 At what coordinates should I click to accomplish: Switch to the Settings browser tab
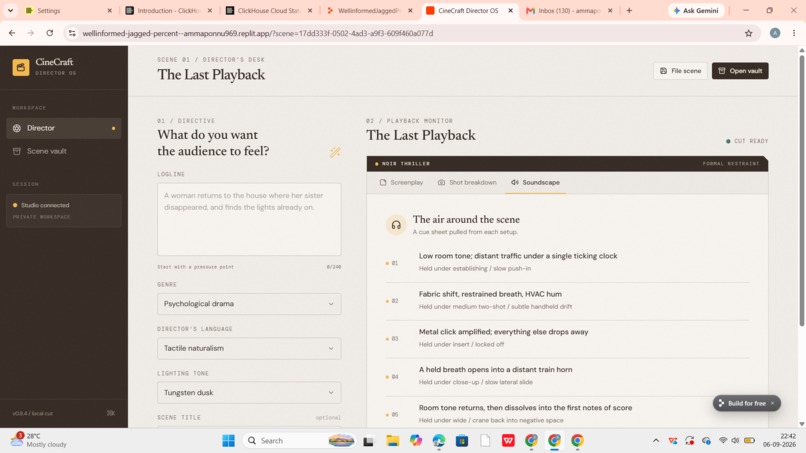point(68,10)
